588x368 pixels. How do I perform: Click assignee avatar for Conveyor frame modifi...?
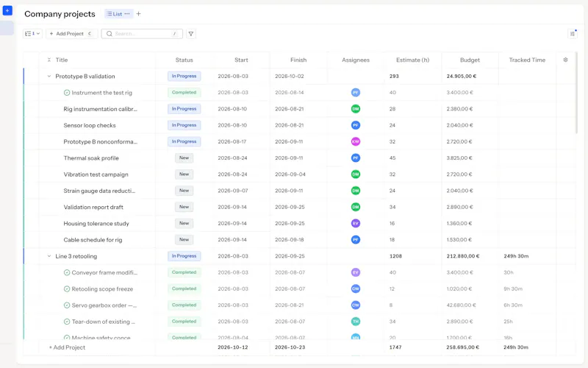tap(356, 272)
